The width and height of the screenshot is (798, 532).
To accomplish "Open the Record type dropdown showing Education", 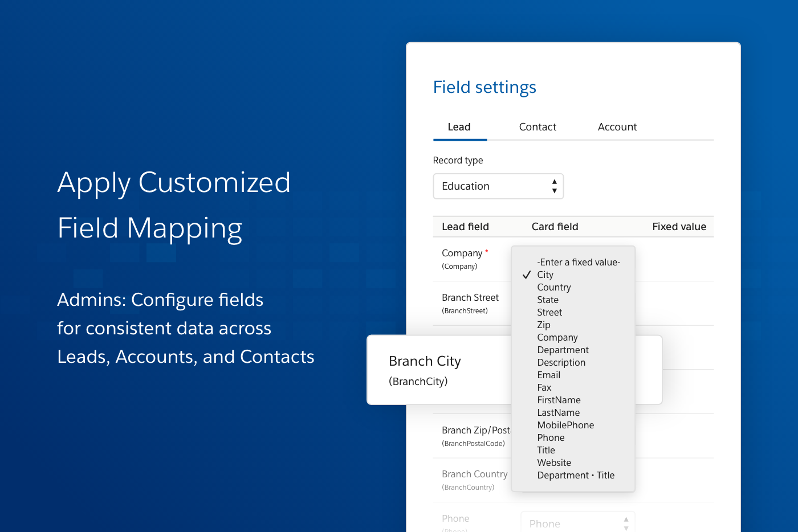I will (498, 186).
